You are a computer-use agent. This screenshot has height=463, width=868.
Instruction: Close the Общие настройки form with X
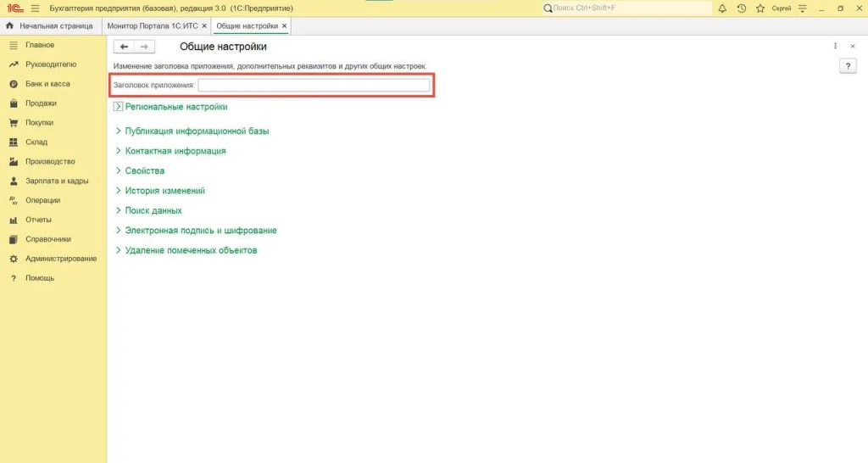coord(853,46)
